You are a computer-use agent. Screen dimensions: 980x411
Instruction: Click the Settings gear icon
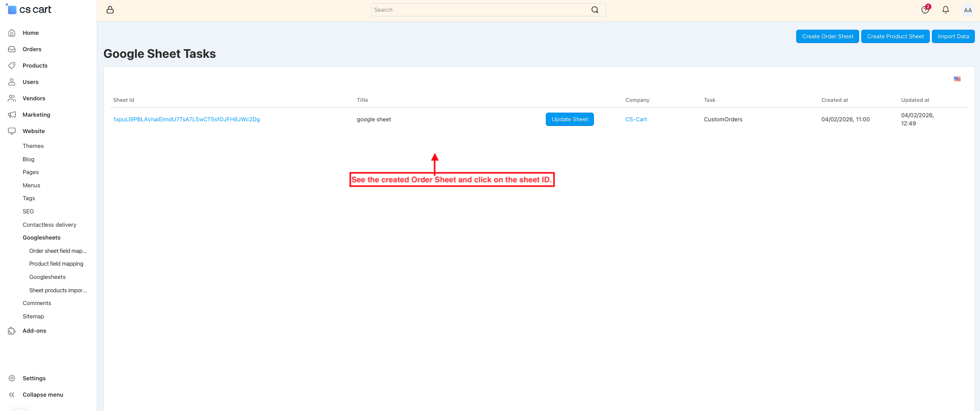point(12,378)
